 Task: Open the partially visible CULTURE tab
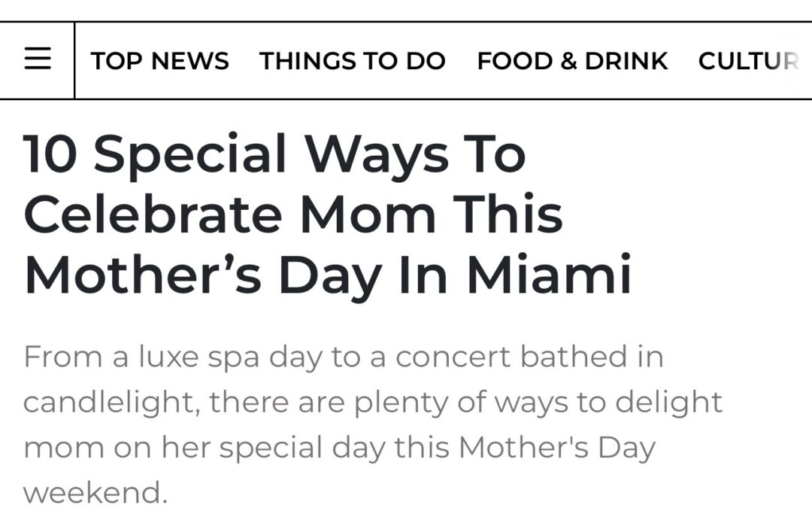[x=749, y=61]
